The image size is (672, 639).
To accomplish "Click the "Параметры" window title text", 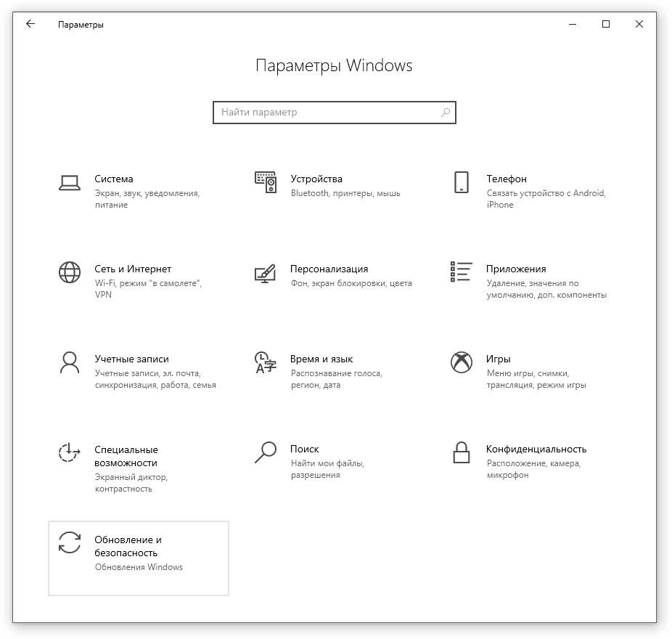I will tap(81, 25).
